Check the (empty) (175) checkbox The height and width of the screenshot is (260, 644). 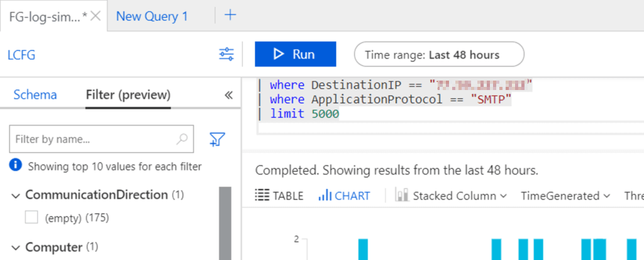coord(31,217)
